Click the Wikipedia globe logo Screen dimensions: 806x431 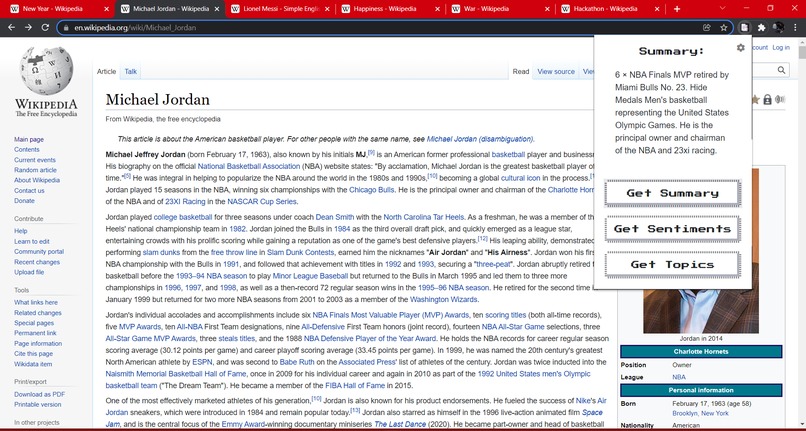coord(46,70)
